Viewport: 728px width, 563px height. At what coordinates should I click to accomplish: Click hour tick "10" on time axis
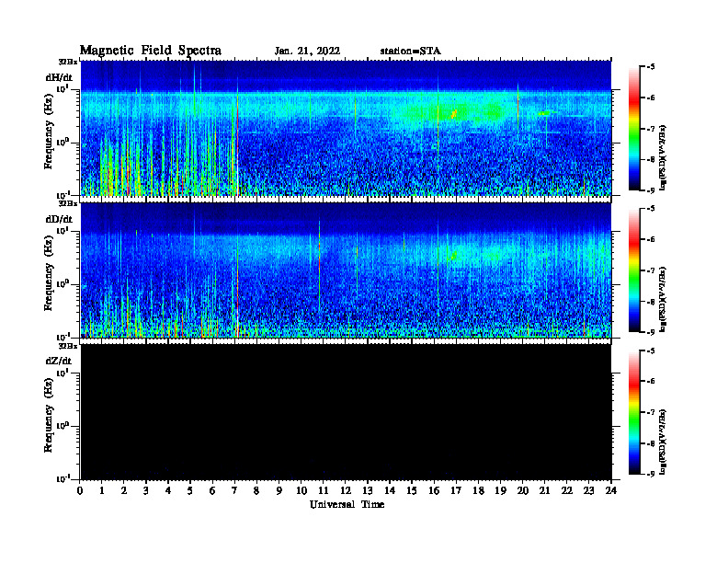[x=301, y=491]
